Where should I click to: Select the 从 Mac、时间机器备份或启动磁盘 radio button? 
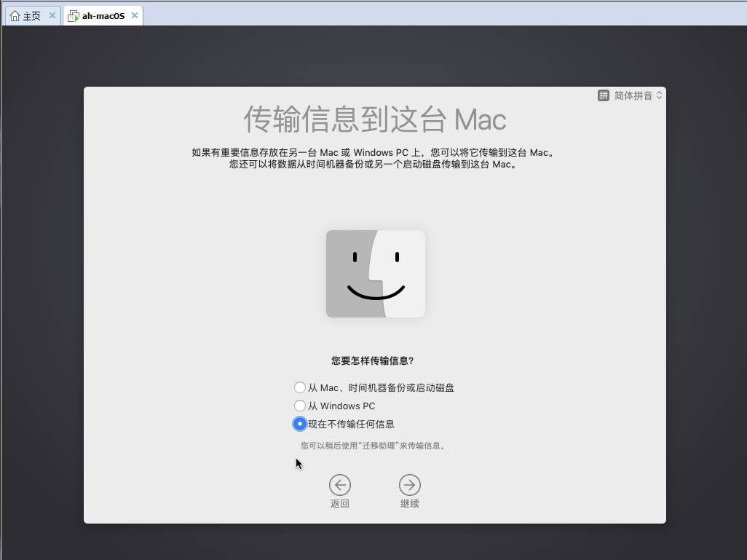[x=300, y=387]
